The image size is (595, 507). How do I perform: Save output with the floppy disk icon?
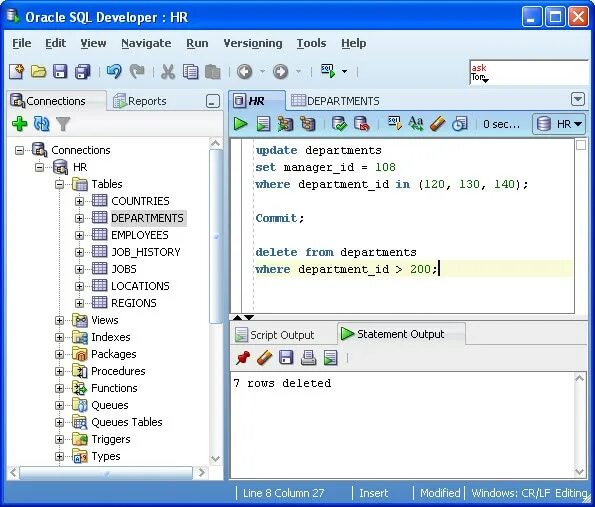(x=286, y=358)
